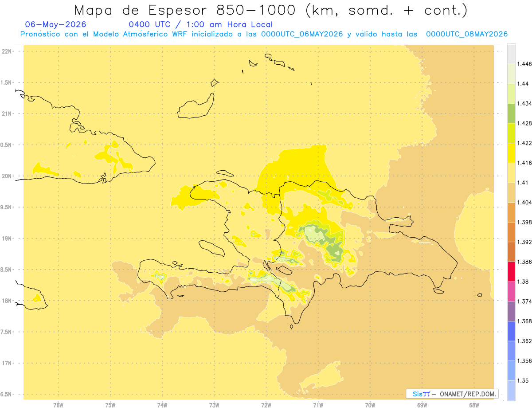Click the 1.392 orange legend swatch
The image size is (532, 411).
pyautogui.click(x=511, y=232)
